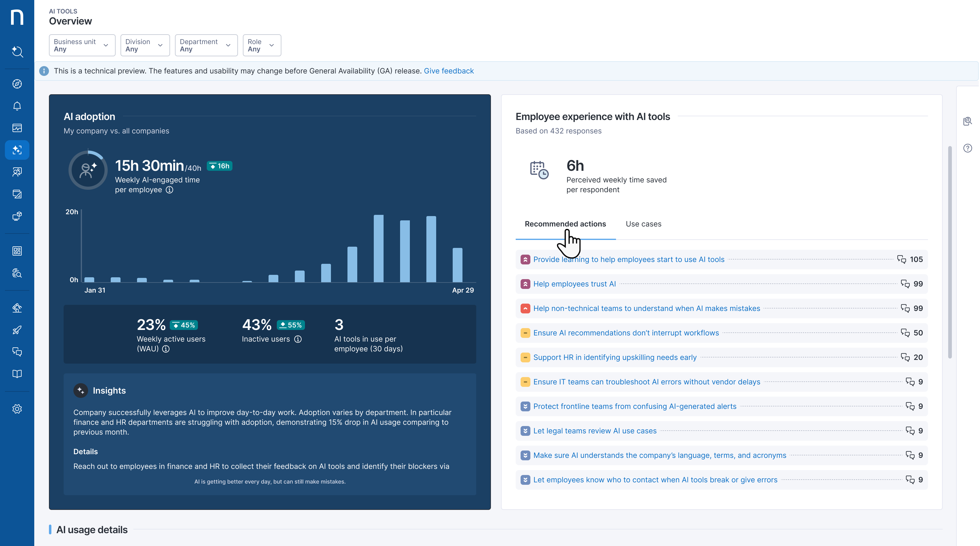Open the Help employees trust AI action
The height and width of the screenshot is (546, 980).
coord(574,284)
